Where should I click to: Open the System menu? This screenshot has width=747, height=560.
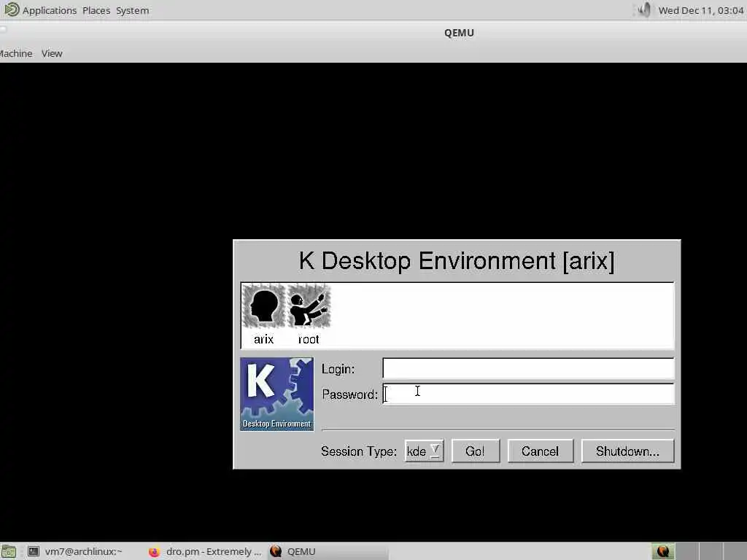[x=133, y=10]
